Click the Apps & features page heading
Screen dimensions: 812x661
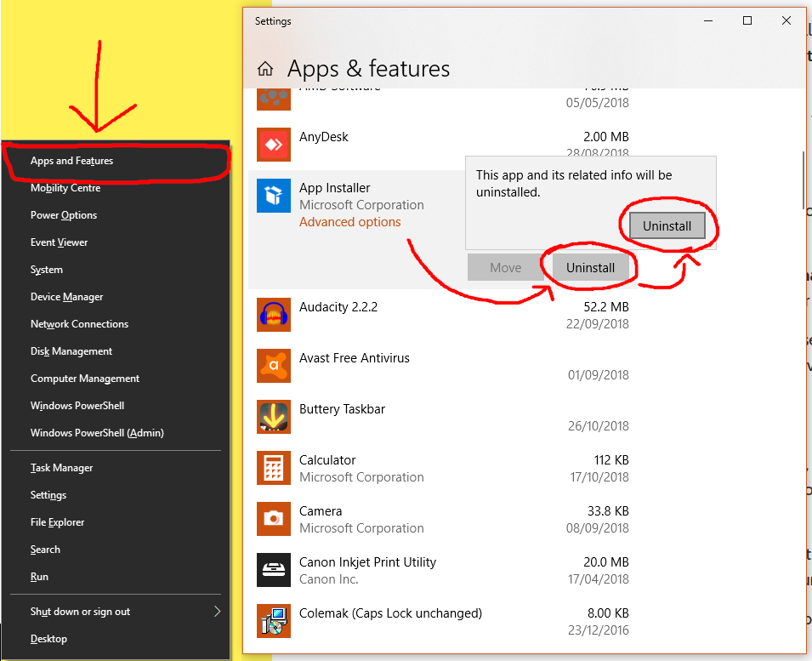click(x=368, y=68)
